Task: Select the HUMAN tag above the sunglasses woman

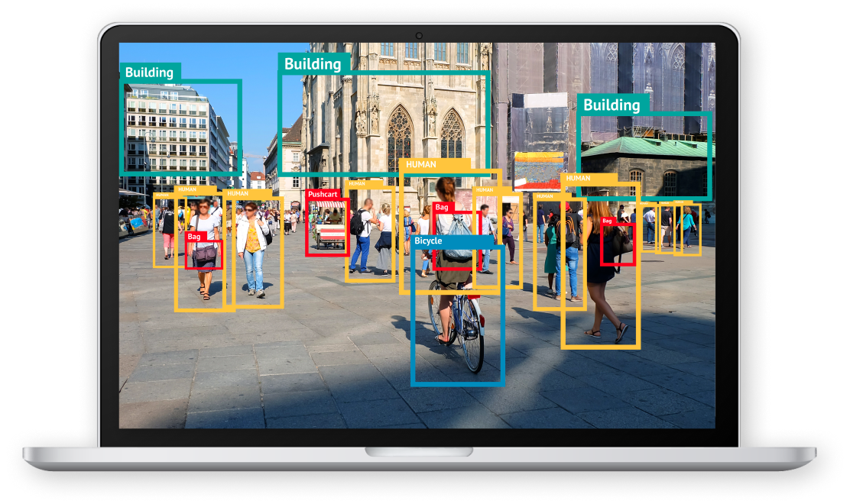Action: [237, 193]
